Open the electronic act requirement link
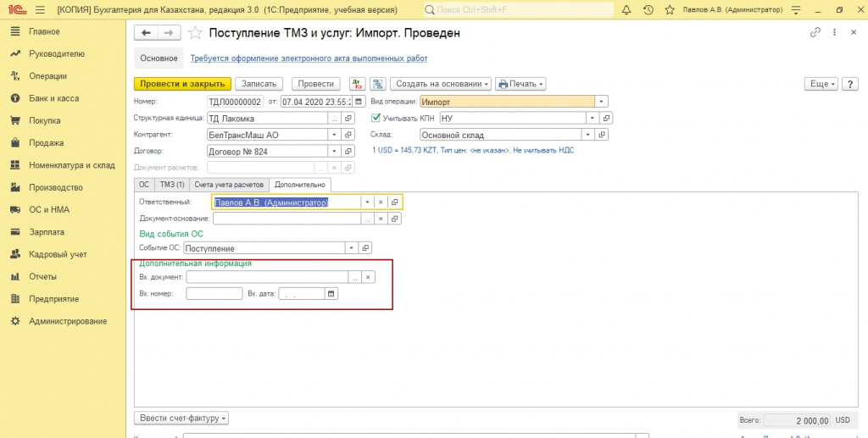 coord(309,58)
